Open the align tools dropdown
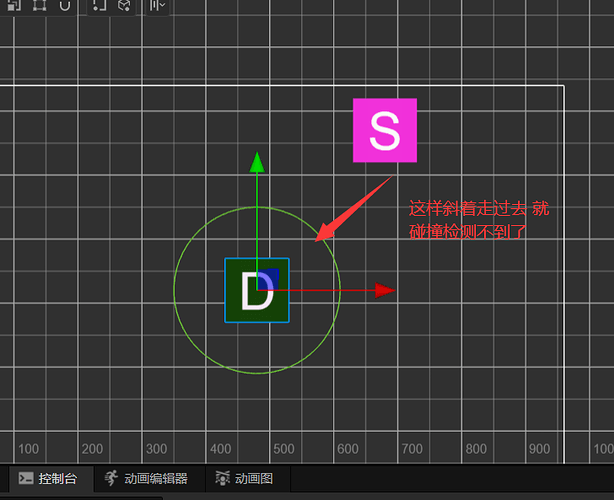614x500 pixels. coord(157,5)
